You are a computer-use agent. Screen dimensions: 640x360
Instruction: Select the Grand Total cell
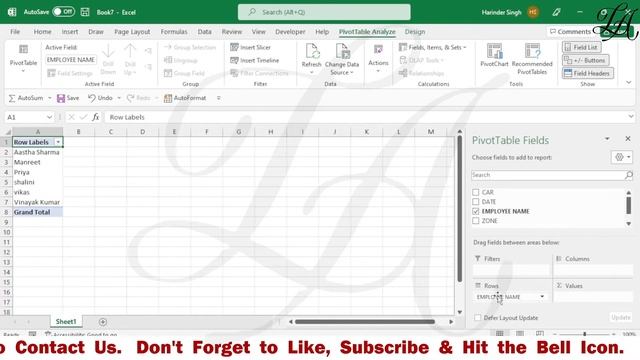point(38,212)
